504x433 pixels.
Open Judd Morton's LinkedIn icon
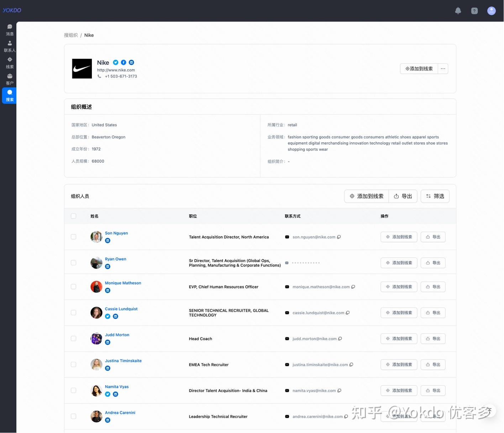click(x=108, y=343)
